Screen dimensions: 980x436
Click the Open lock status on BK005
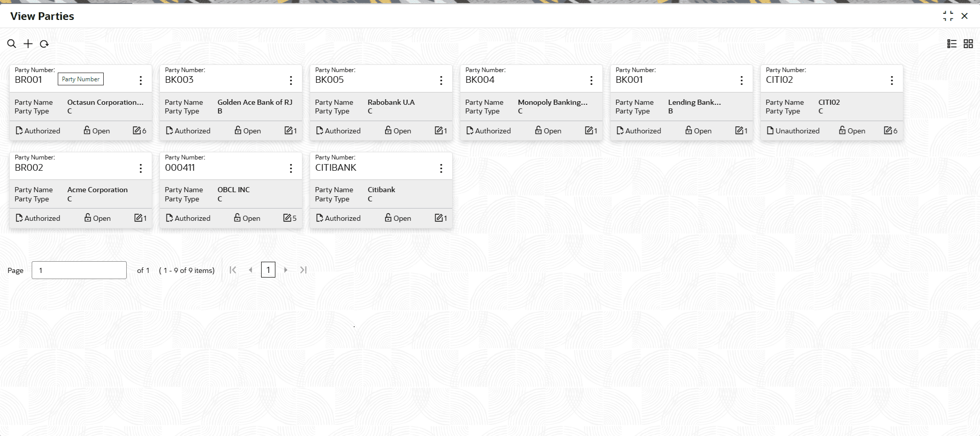tap(398, 131)
